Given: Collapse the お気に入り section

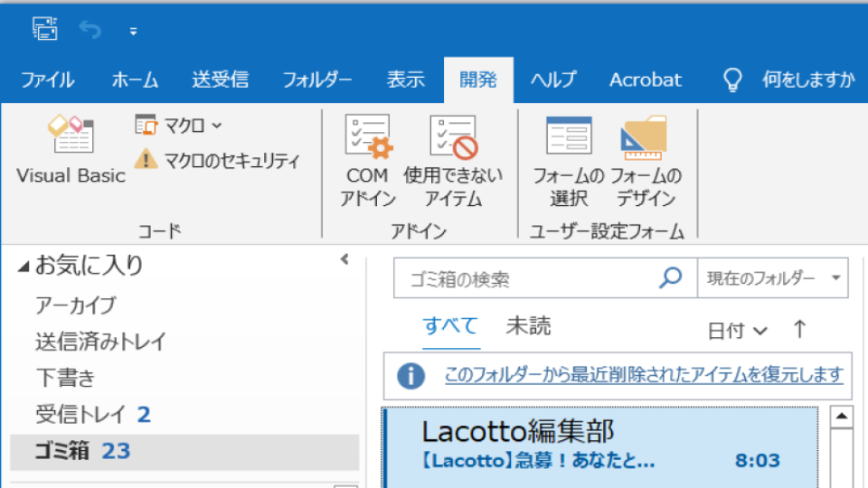Looking at the screenshot, I should (x=23, y=267).
